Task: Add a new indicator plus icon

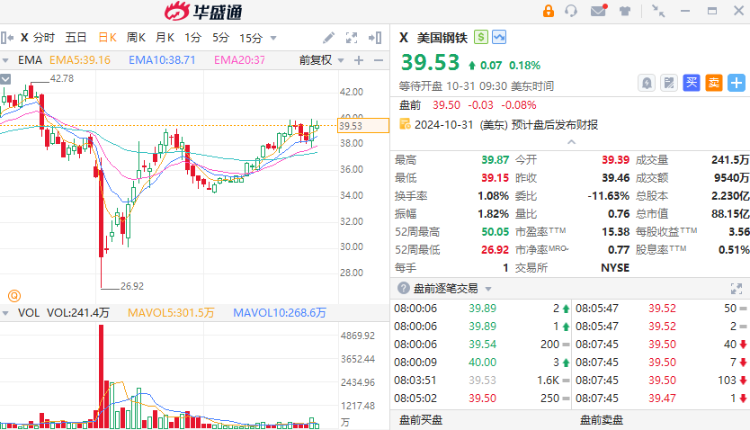Action: tap(359, 60)
